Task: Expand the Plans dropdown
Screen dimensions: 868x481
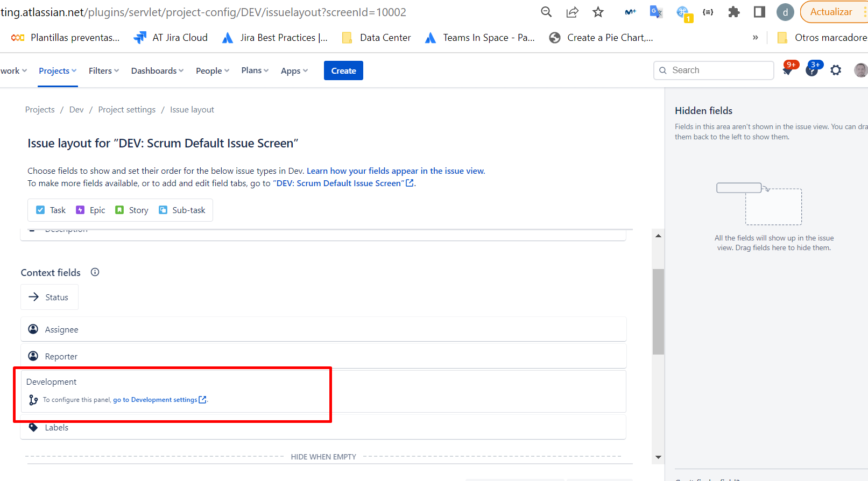Action: coord(255,70)
